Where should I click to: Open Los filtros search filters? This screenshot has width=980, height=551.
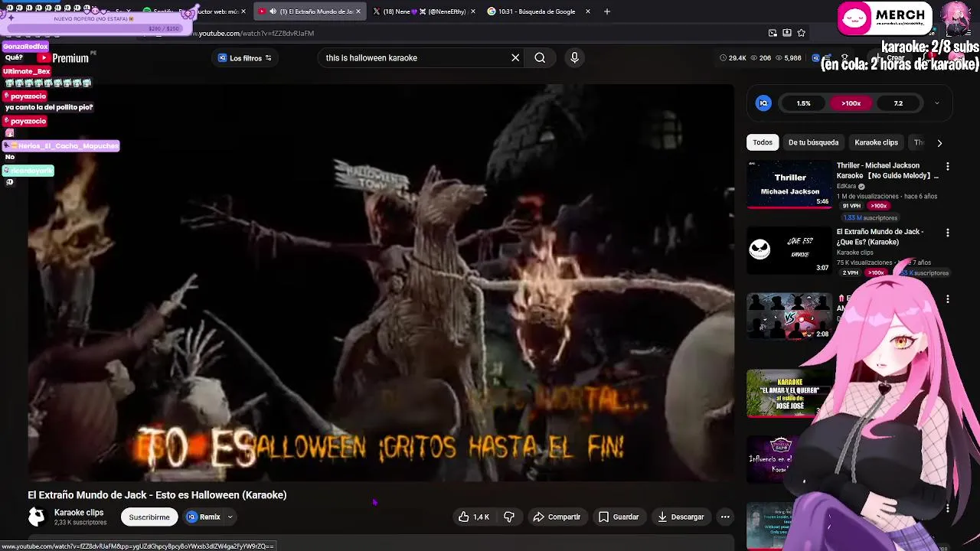point(245,58)
